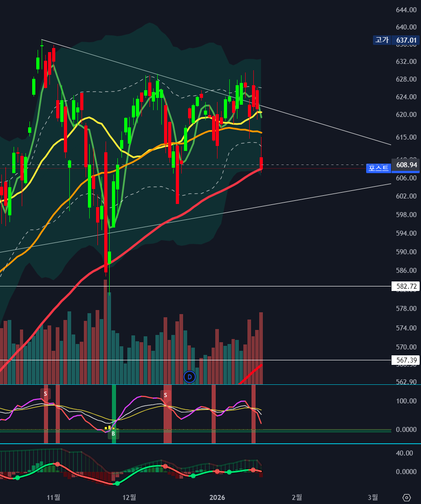This screenshot has height=504, width=421.
Task: Click the blue dividend "D" marker
Action: click(189, 376)
